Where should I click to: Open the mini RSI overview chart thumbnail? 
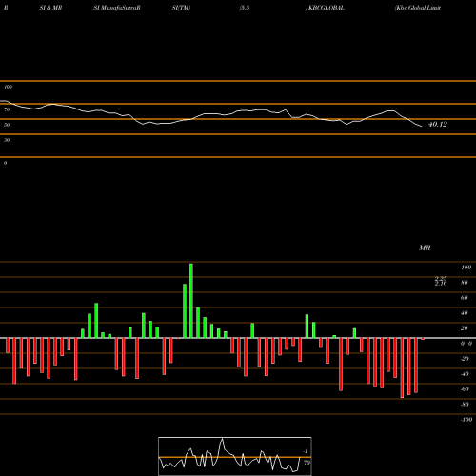coord(235,456)
